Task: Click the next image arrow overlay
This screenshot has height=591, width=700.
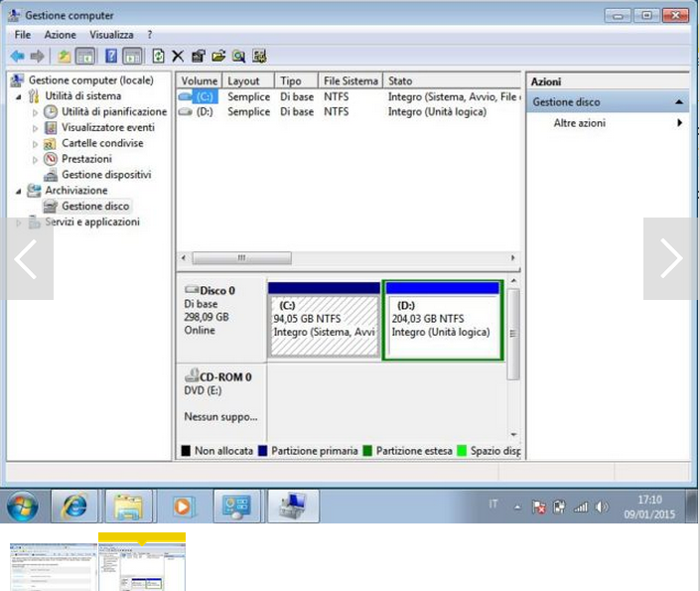Action: click(670, 258)
